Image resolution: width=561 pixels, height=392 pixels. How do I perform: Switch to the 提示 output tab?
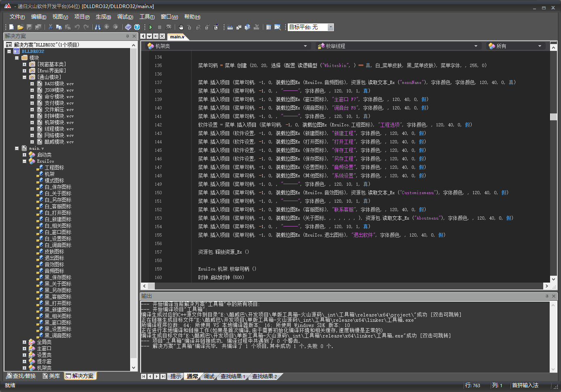pos(175,376)
